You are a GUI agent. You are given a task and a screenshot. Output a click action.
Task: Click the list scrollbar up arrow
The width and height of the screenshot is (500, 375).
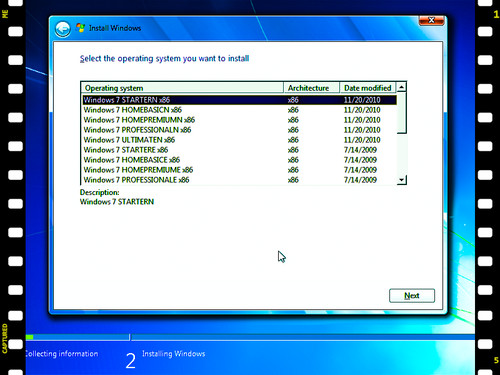[402, 87]
